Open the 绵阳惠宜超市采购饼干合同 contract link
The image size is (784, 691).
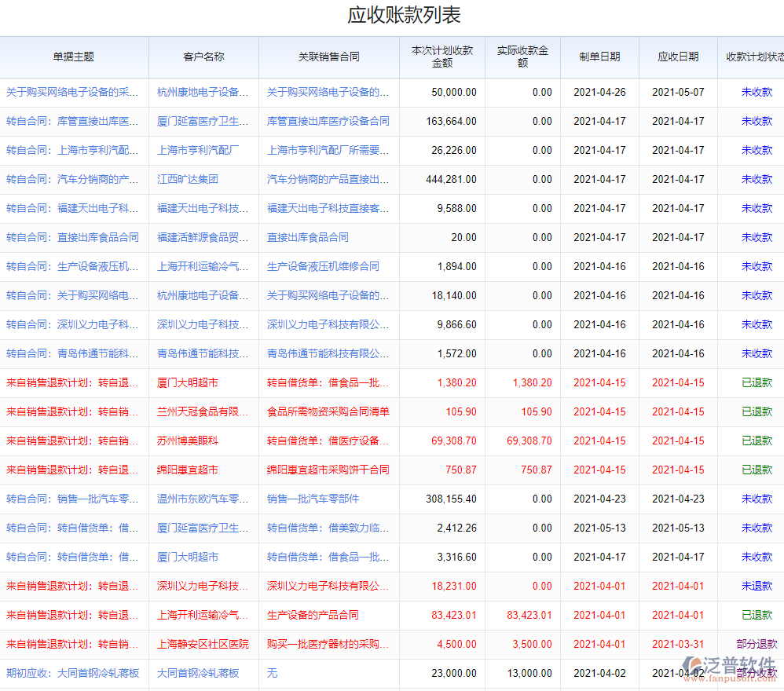328,470
